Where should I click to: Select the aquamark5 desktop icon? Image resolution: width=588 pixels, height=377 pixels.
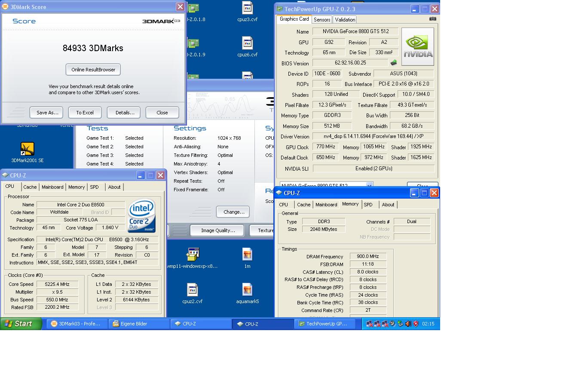[x=247, y=294]
